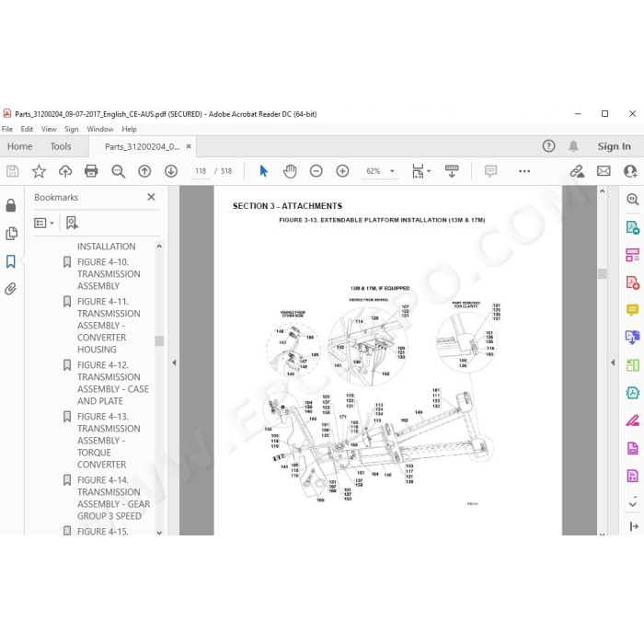The width and height of the screenshot is (644, 644).
Task: Zoom in with plus button
Action: click(342, 171)
